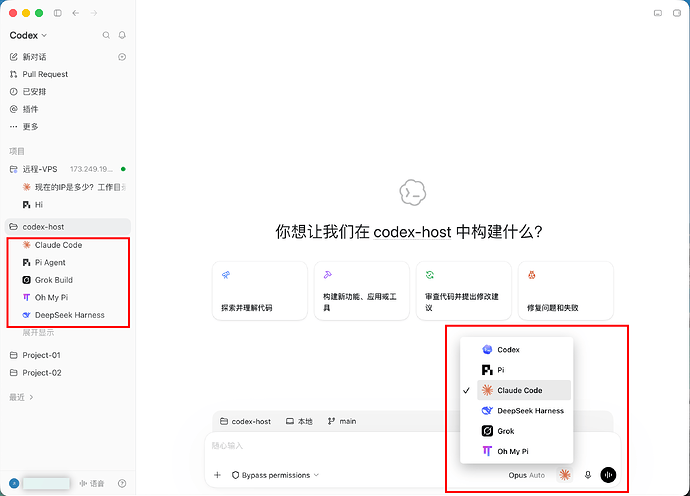Open the 本地 environment selector
This screenshot has width=690, height=496.
pos(299,422)
